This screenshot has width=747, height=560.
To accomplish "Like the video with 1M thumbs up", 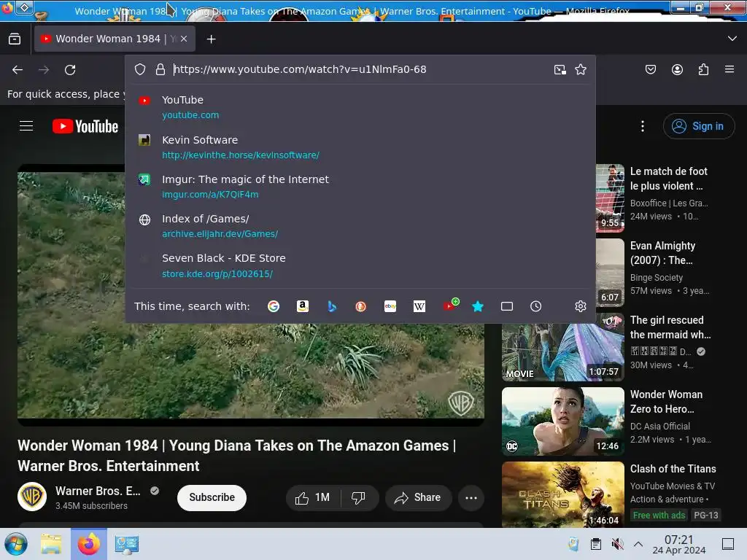I will pos(313,497).
